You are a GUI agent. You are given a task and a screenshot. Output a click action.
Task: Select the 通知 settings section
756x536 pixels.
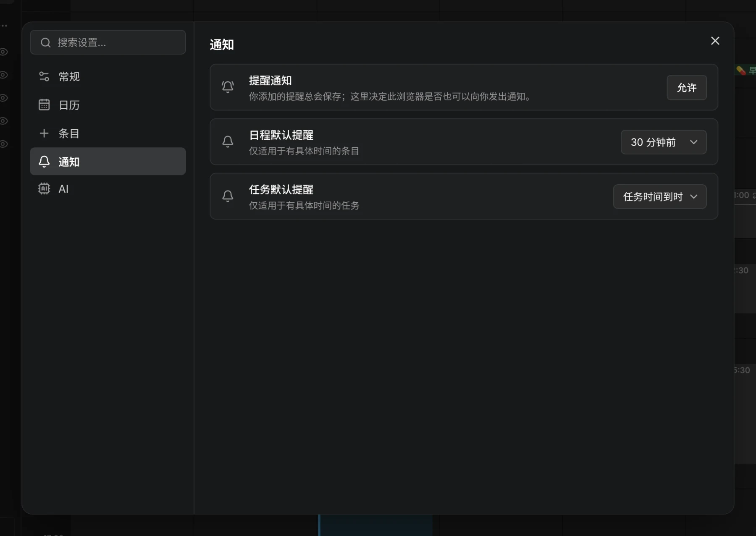[x=108, y=162]
